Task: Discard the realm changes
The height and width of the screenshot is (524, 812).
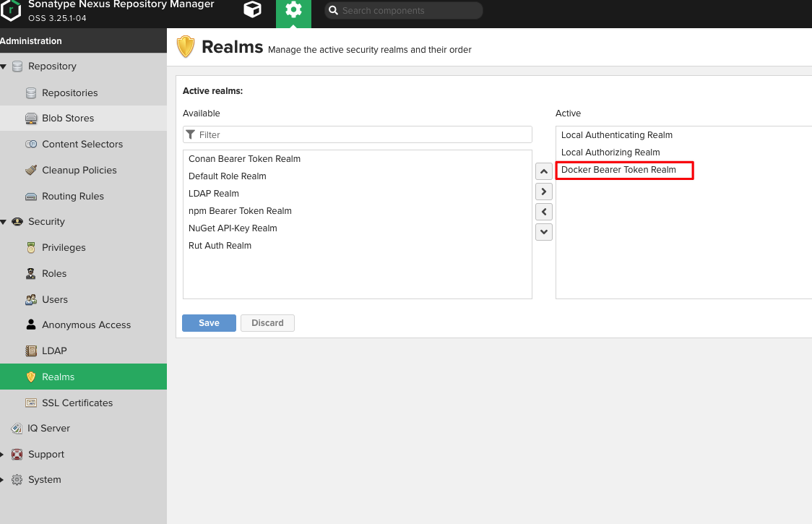Action: coord(268,323)
